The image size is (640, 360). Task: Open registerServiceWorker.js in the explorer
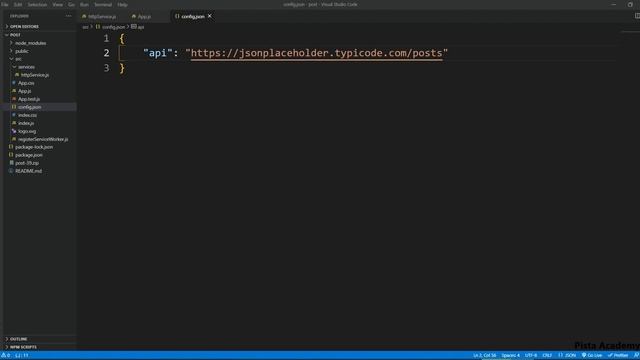pos(43,139)
